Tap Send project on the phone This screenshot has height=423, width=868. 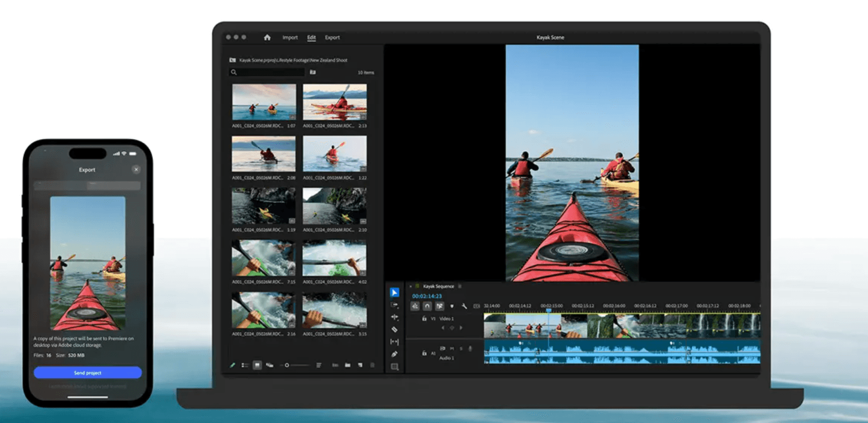tap(86, 372)
